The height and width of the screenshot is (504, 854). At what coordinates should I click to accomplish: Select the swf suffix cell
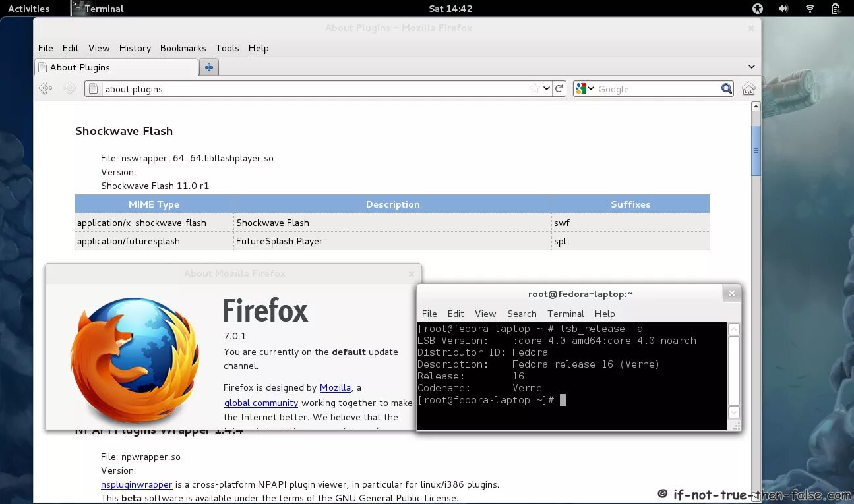pos(630,223)
